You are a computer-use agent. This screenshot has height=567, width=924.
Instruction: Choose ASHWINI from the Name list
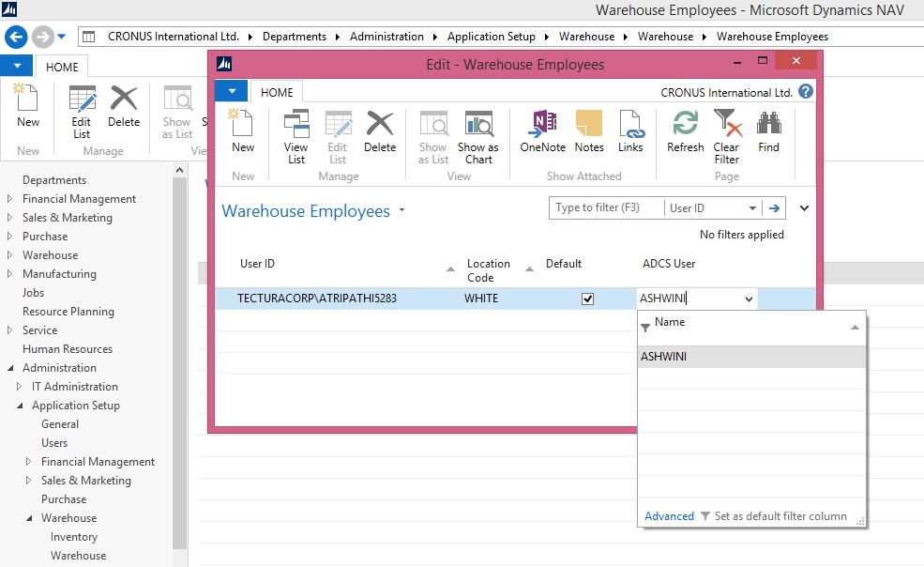(664, 357)
